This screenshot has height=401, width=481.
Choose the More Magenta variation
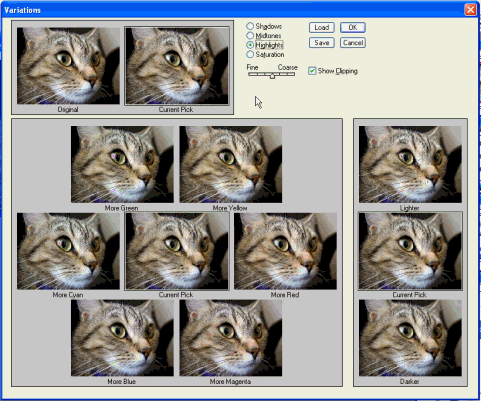coord(231,338)
